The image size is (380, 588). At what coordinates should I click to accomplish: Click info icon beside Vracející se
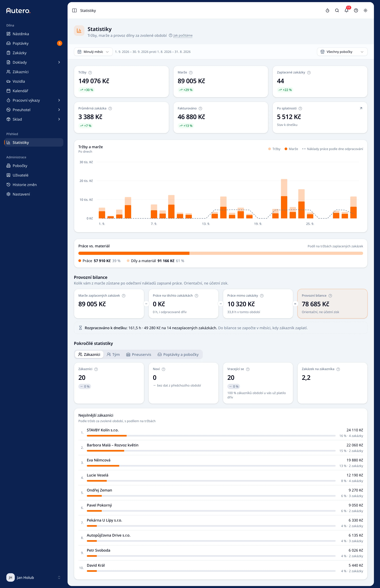(x=248, y=369)
